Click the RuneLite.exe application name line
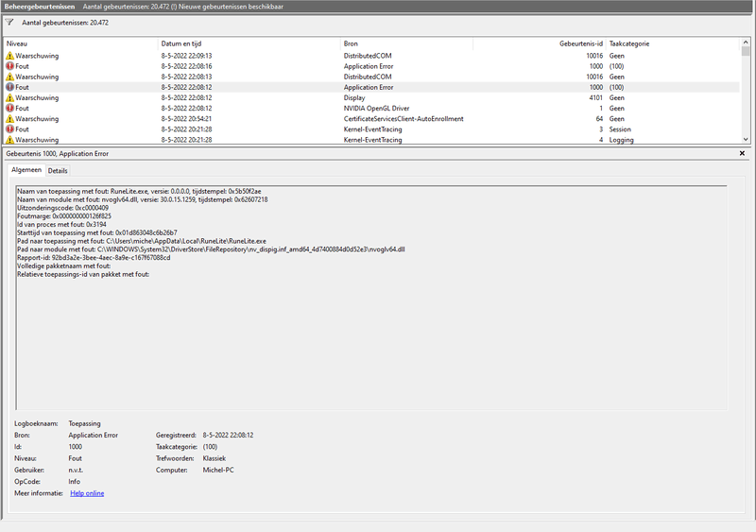The height and width of the screenshot is (532, 756). pos(139,191)
